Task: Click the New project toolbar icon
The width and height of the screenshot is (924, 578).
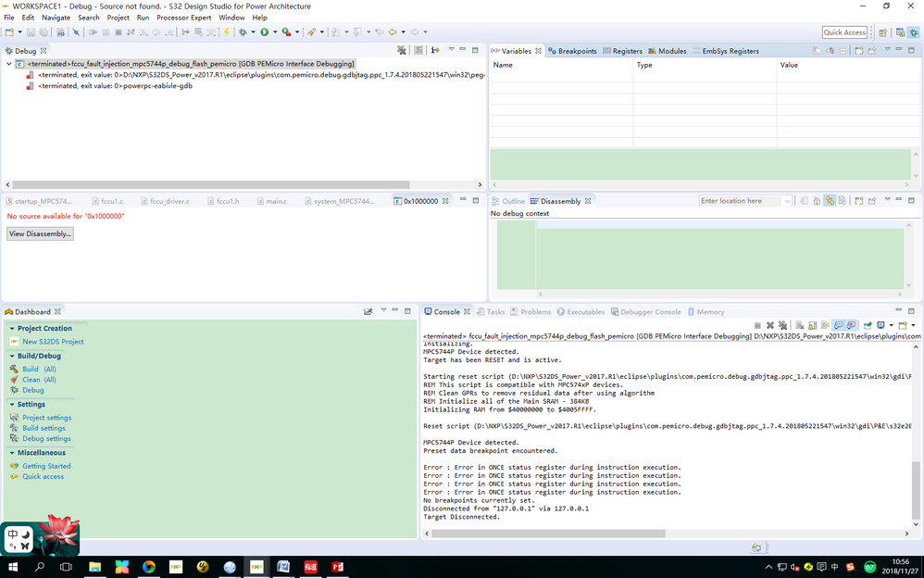Action: coord(9,31)
